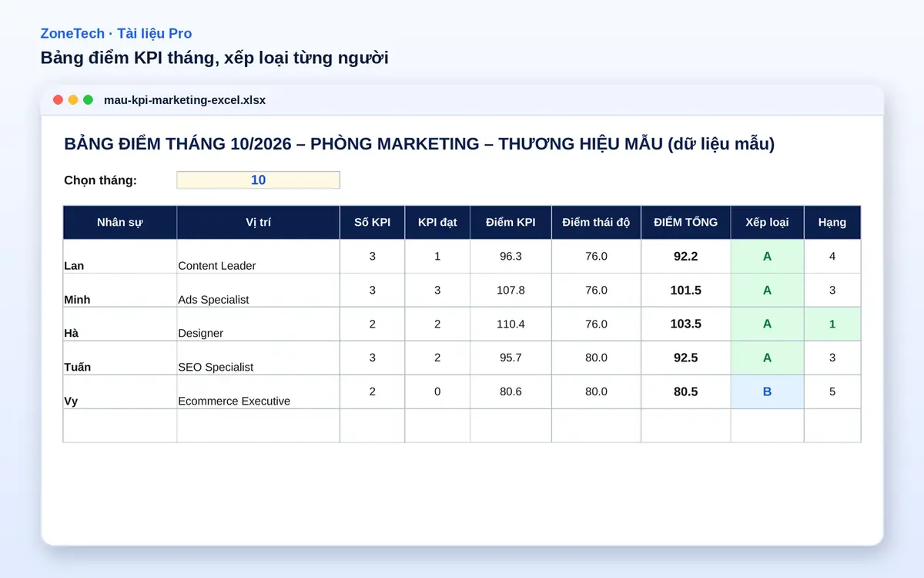This screenshot has height=578, width=924.
Task: Select rank 3 in Minh's row
Action: (832, 291)
